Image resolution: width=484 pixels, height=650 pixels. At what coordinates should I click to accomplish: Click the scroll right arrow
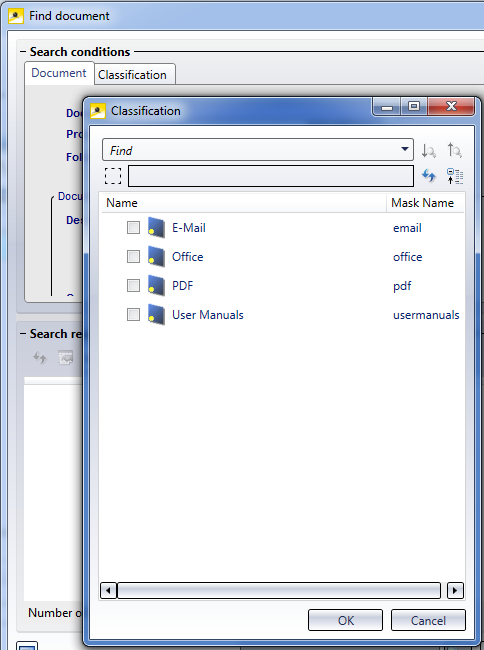[455, 590]
